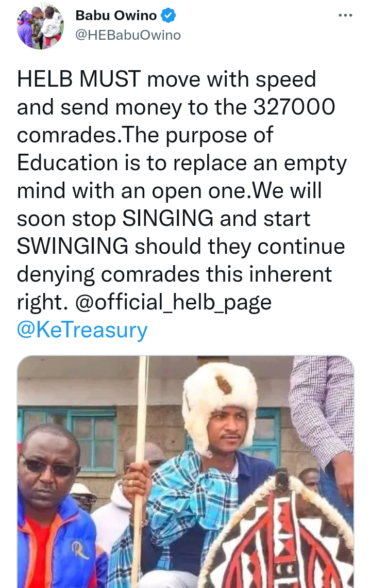
Task: Click the wooden staff in the photo
Action: tap(141, 469)
